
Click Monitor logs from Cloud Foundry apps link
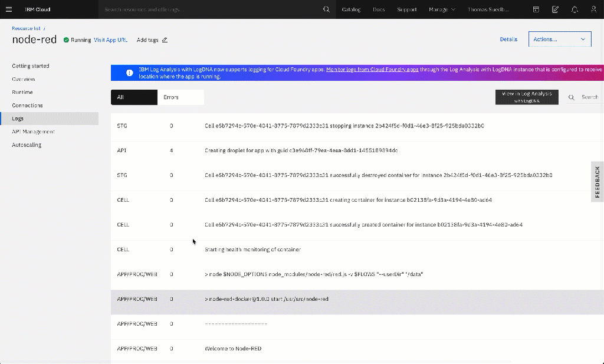pyautogui.click(x=372, y=70)
